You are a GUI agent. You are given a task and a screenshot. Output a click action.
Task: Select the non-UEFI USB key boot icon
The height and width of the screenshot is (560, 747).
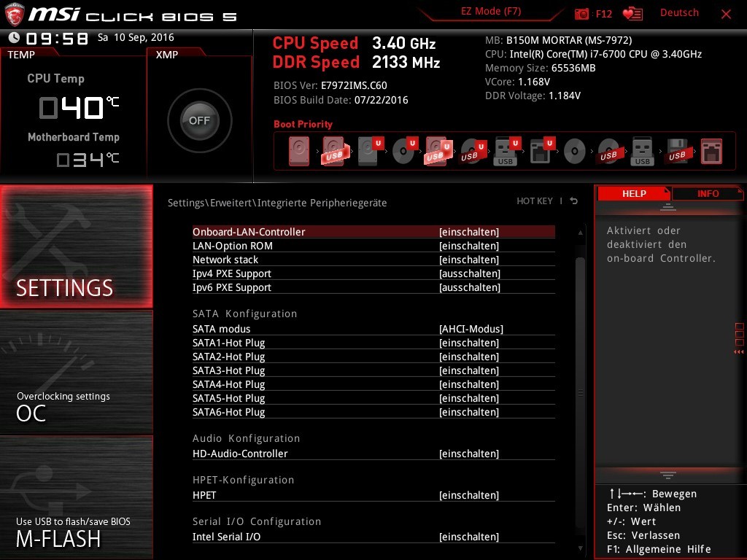(x=642, y=152)
